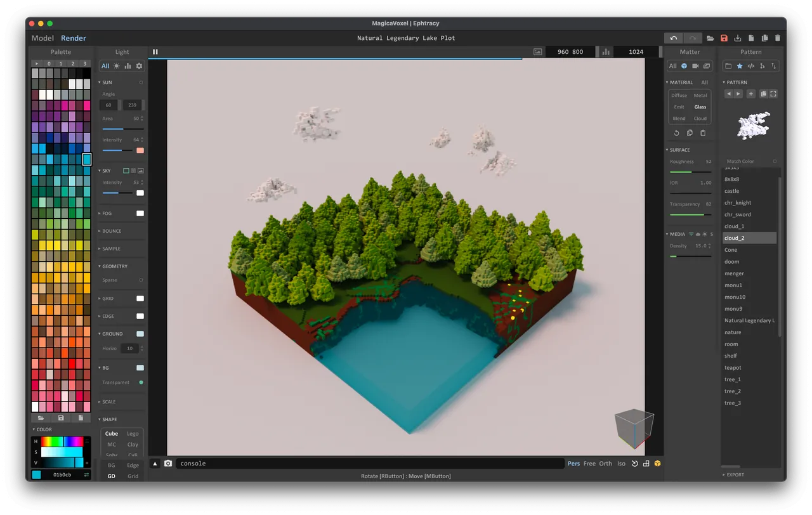This screenshot has width=812, height=515.
Task: Open a project using the top toolbar folder icon
Action: coord(710,38)
